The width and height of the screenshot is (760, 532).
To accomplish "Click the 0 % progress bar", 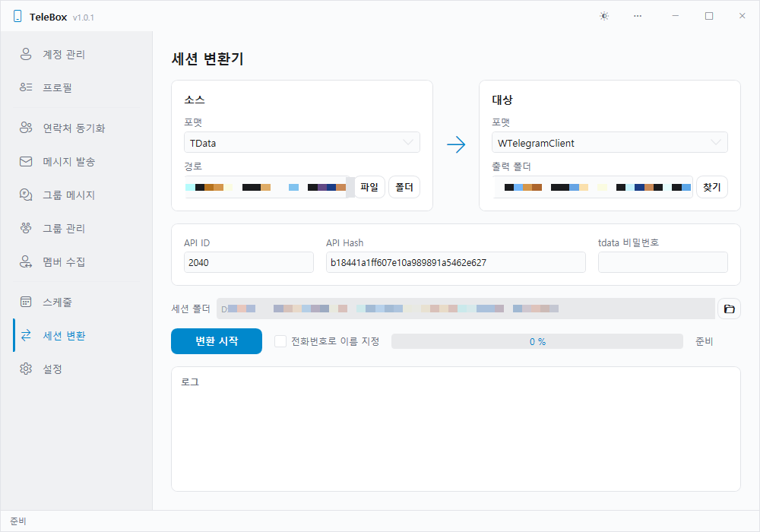I will (x=537, y=341).
